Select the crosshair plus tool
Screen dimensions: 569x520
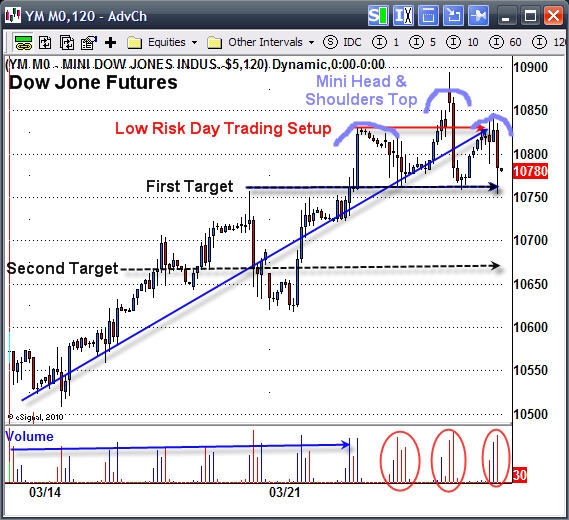(x=110, y=43)
